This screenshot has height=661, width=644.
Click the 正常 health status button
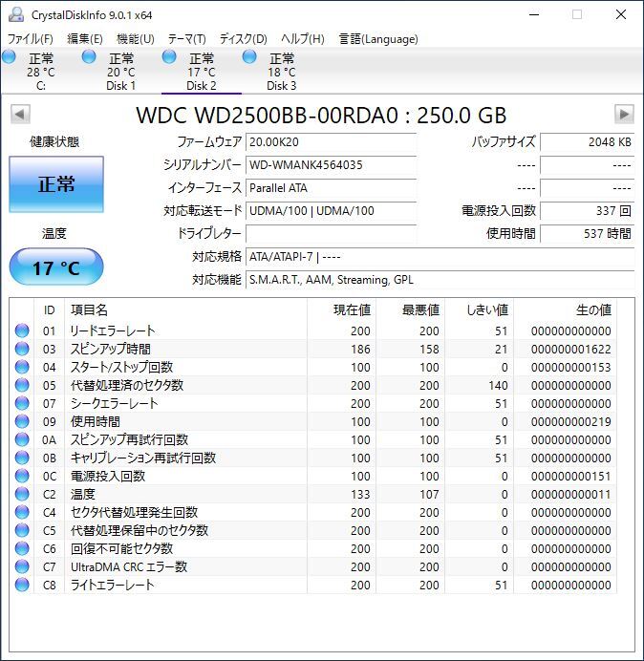click(56, 184)
